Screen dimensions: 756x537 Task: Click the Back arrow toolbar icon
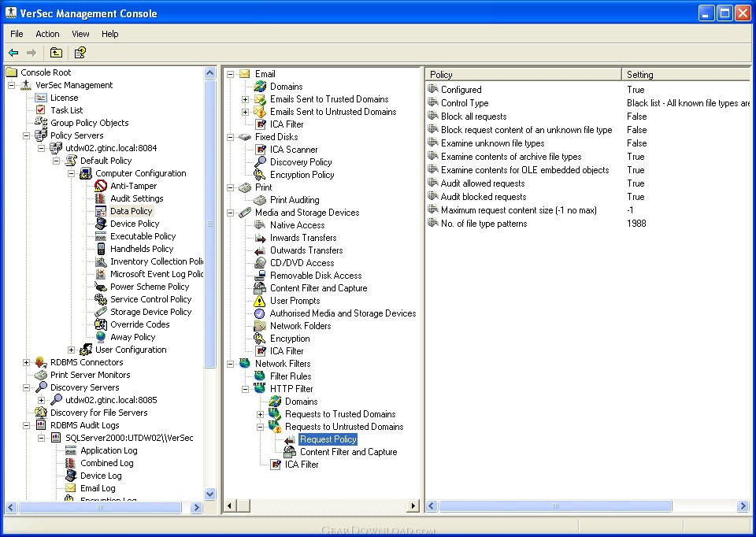(13, 53)
